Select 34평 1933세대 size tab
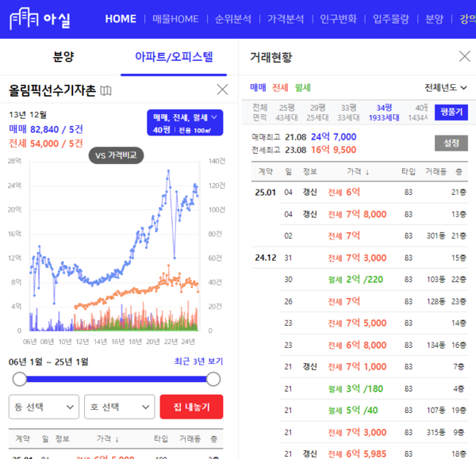 coord(384,113)
